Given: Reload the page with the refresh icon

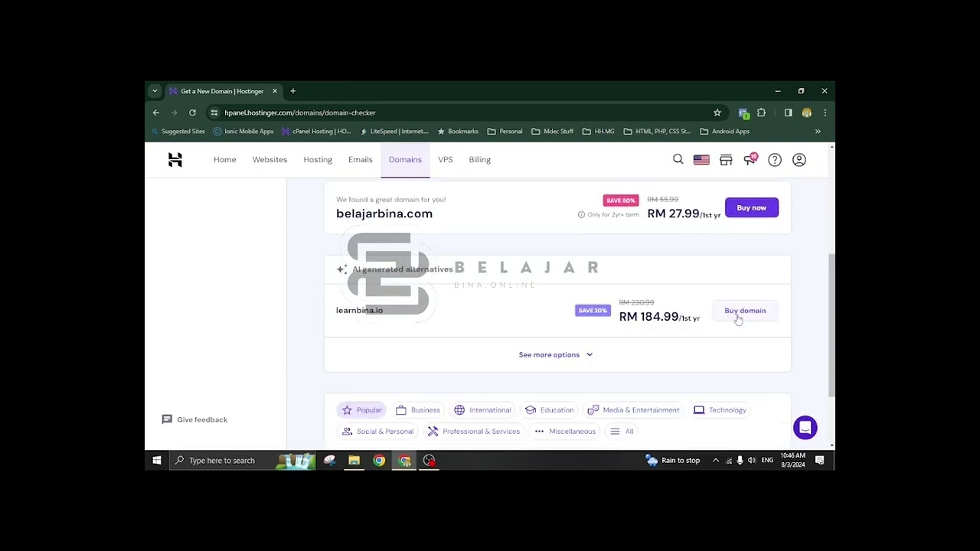Looking at the screenshot, I should pos(192,112).
